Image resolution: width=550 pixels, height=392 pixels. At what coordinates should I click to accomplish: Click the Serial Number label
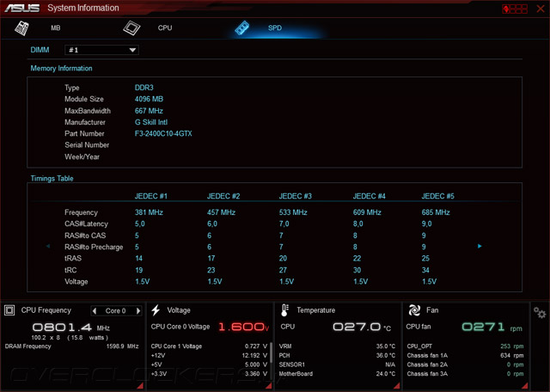pyautogui.click(x=87, y=145)
